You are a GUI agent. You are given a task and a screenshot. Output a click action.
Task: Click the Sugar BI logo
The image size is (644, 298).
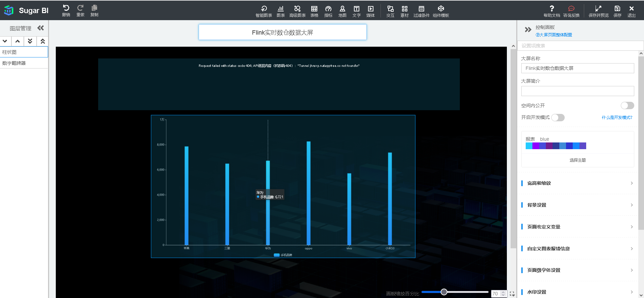tap(26, 10)
